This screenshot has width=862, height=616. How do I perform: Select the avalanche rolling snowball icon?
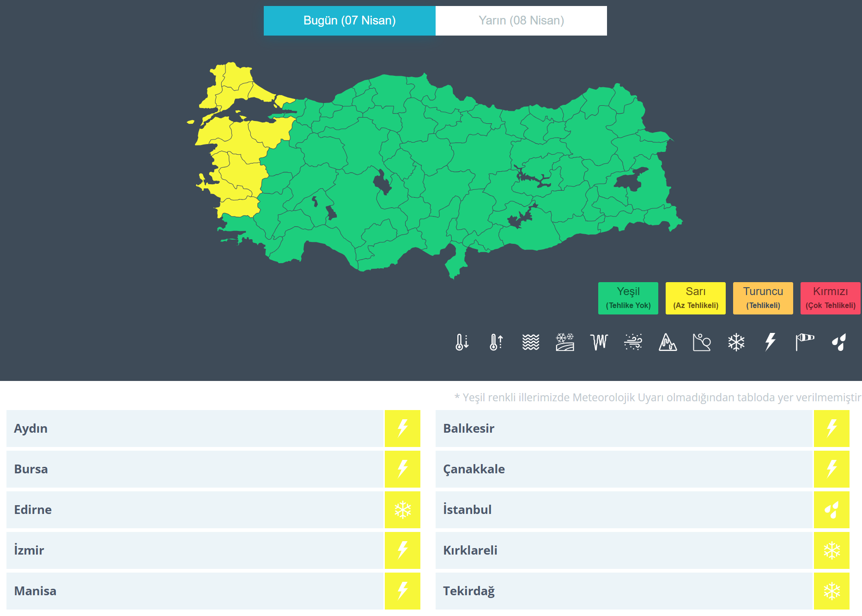click(702, 342)
